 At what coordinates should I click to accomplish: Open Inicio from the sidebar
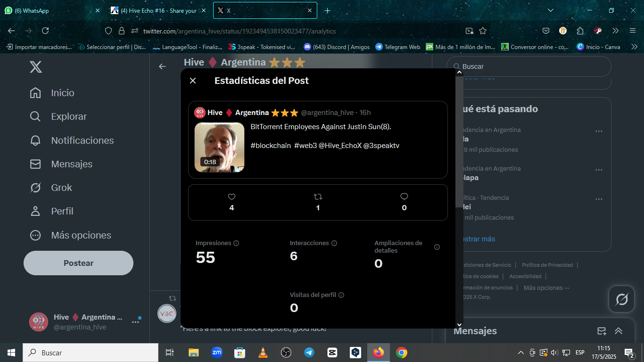coord(52,93)
